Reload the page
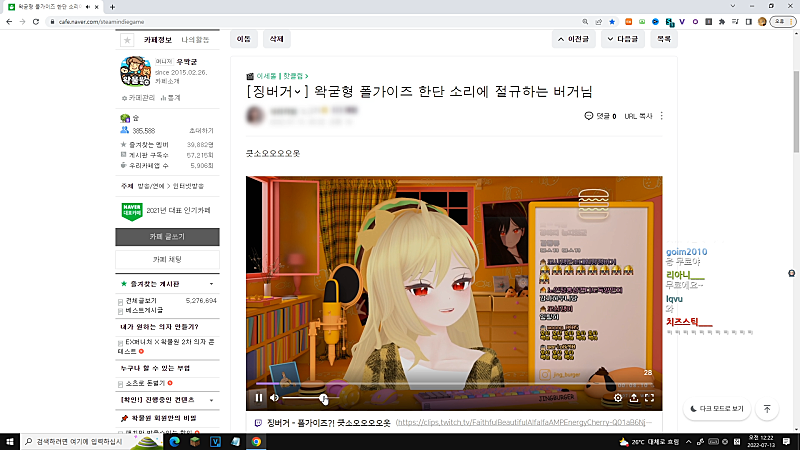 pos(36,22)
